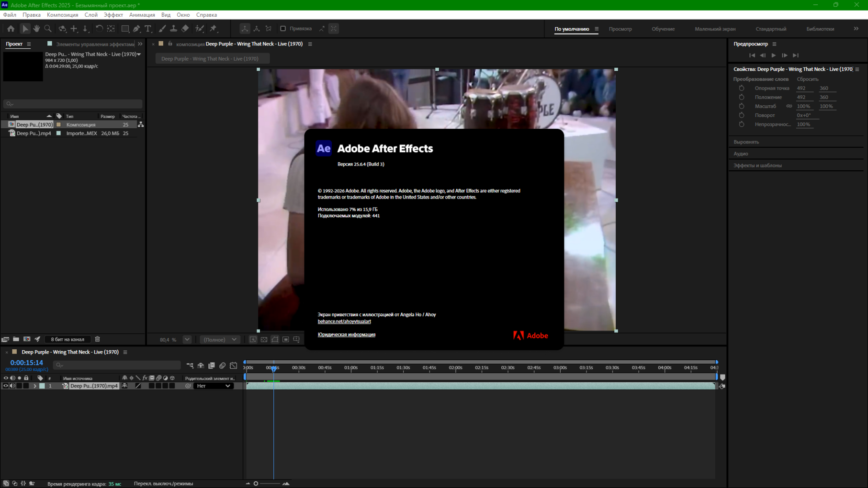This screenshot has width=868, height=488.
Task: Select the Hand tool
Action: click(x=36, y=29)
